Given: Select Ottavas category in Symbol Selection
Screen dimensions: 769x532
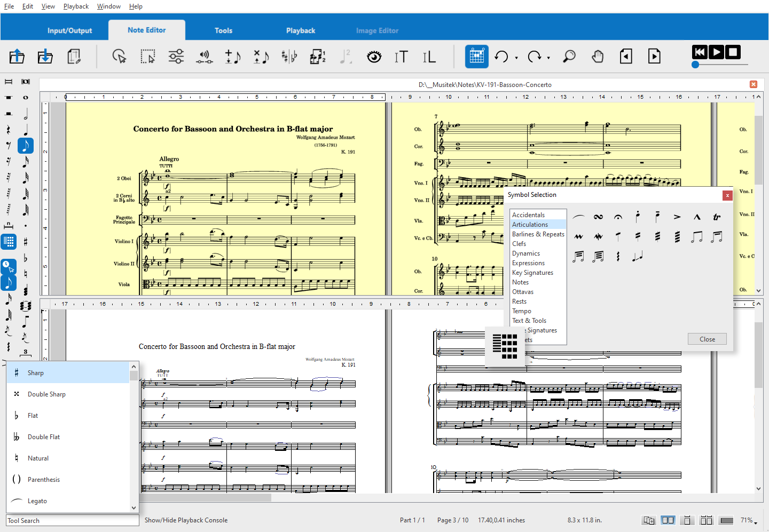Looking at the screenshot, I should tap(538, 291).
